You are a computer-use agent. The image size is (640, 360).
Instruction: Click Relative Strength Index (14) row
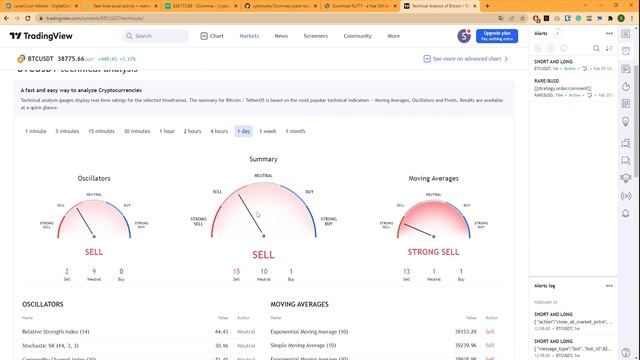click(x=139, y=332)
